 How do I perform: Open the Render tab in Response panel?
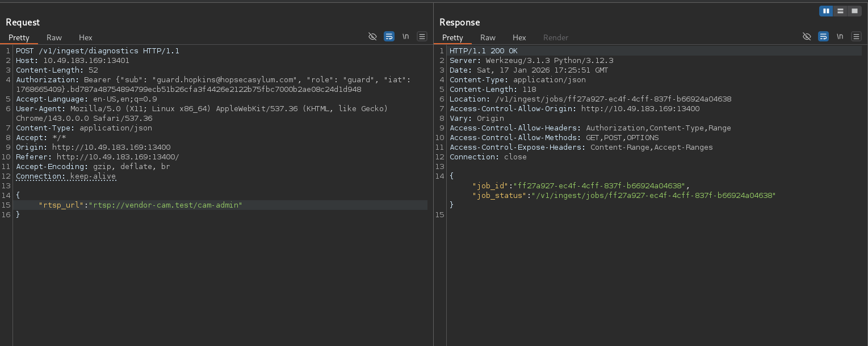[x=555, y=37]
